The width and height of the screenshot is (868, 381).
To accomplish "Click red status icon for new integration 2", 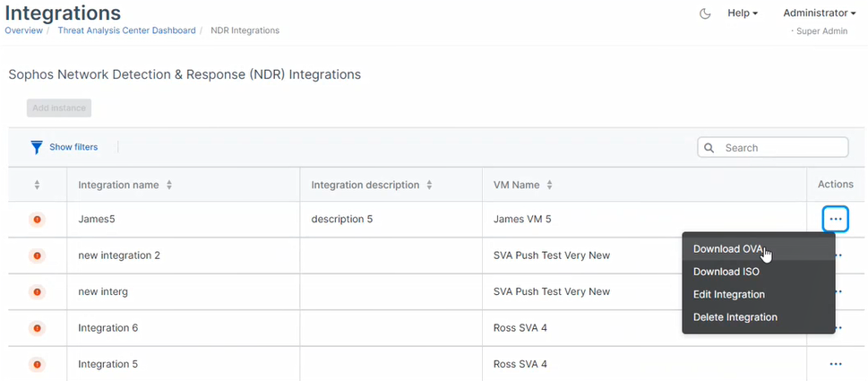I will [37, 255].
